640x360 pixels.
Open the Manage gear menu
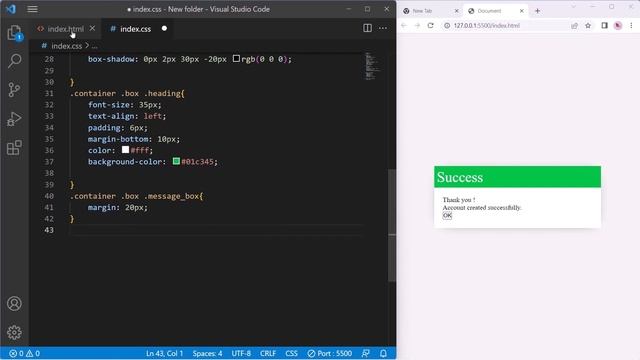coord(14,333)
